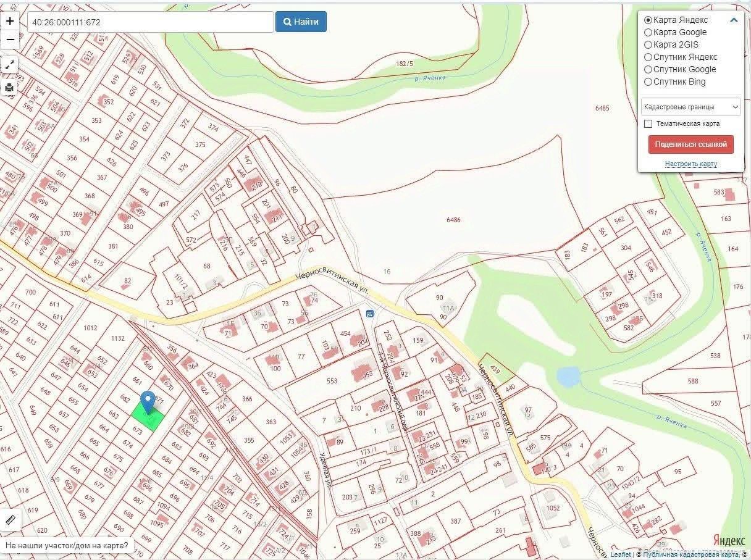Toggle fullscreen map view icon
This screenshot has width=751, height=560.
coord(10,65)
